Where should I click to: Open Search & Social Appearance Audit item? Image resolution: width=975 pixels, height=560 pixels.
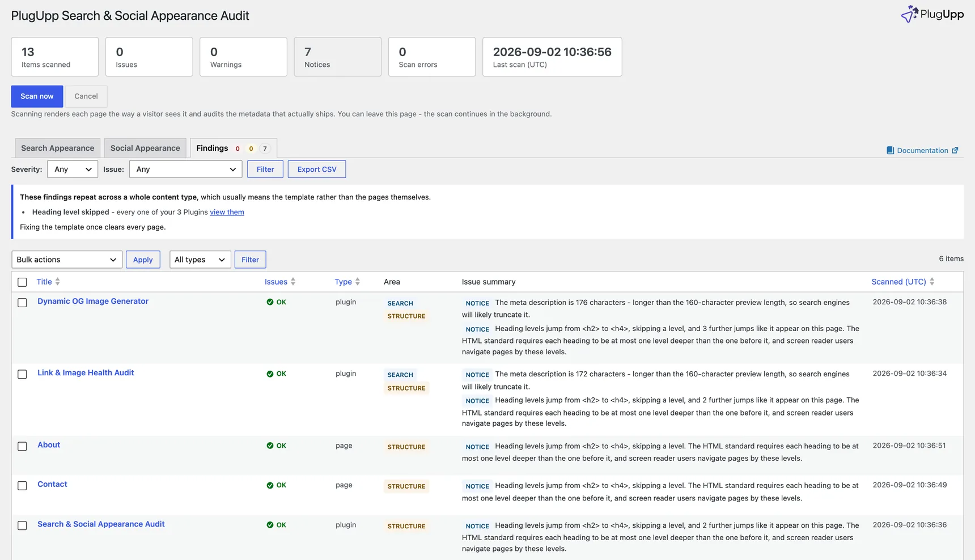(101, 524)
